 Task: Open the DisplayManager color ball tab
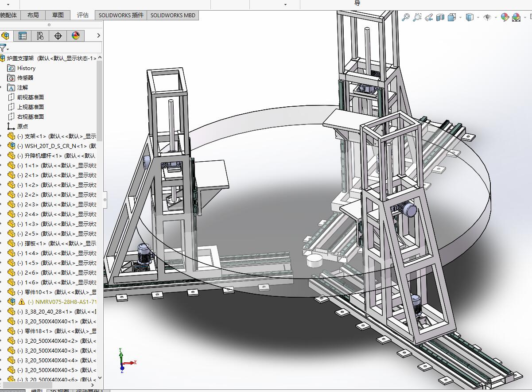click(75, 36)
